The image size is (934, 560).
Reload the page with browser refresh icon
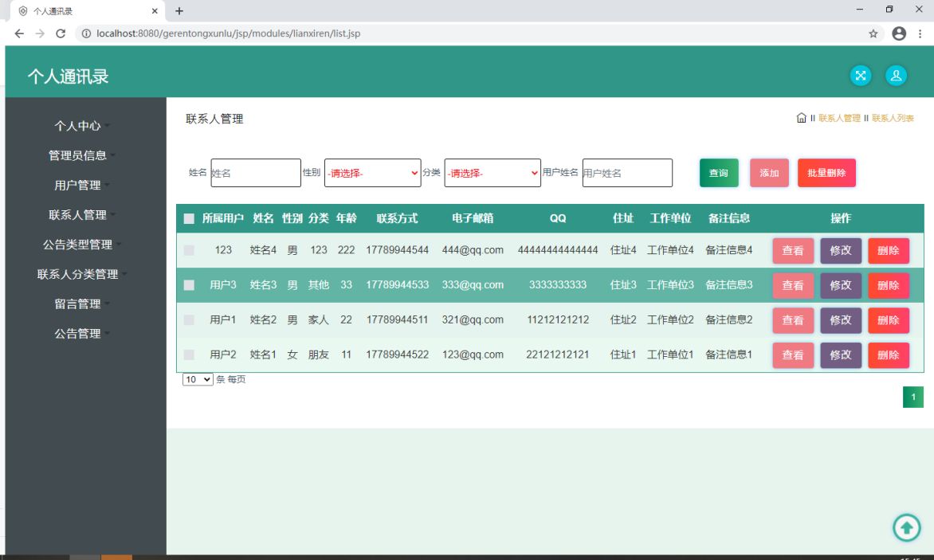point(61,33)
